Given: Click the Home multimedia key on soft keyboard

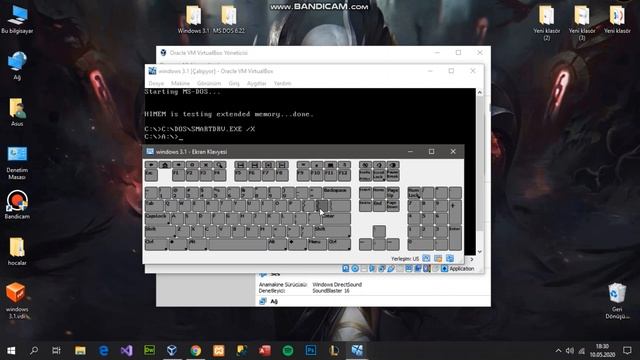Looking at the screenshot, I should (x=165, y=165).
